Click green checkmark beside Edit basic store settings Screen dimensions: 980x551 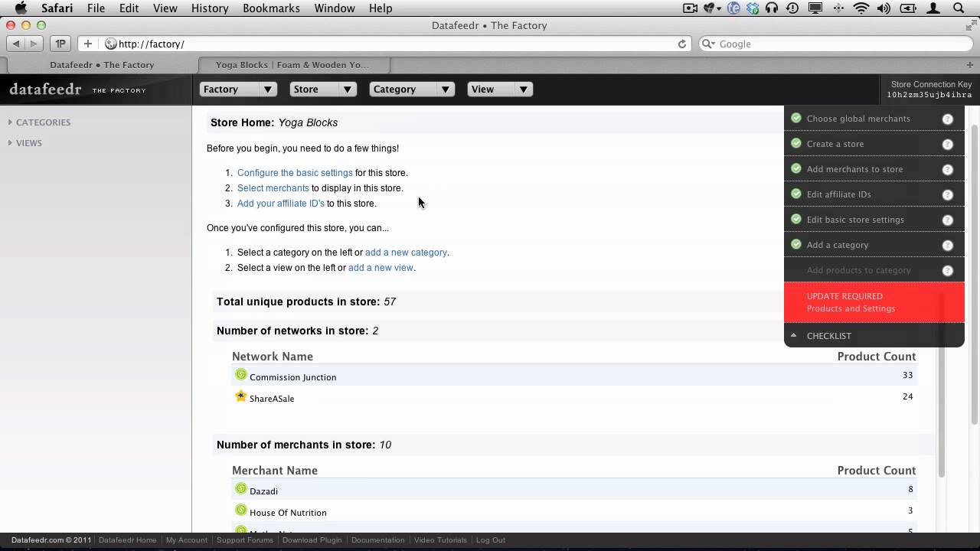coord(796,219)
